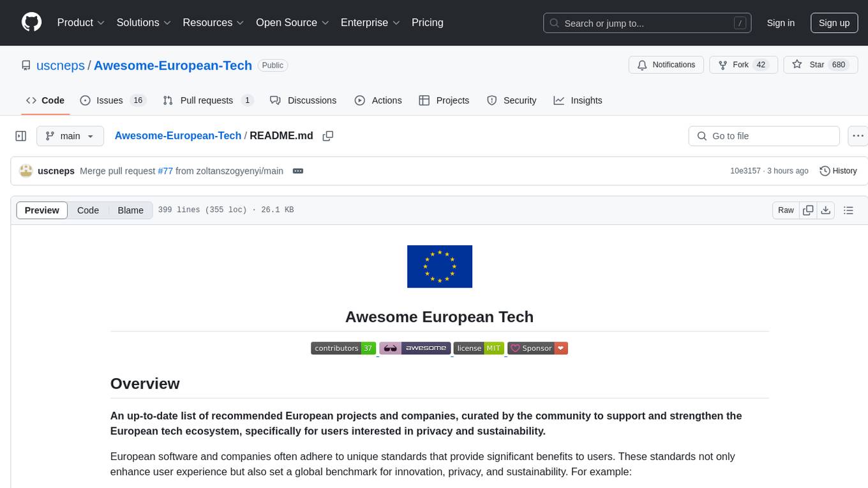Switch to the Insights tab

tap(578, 100)
